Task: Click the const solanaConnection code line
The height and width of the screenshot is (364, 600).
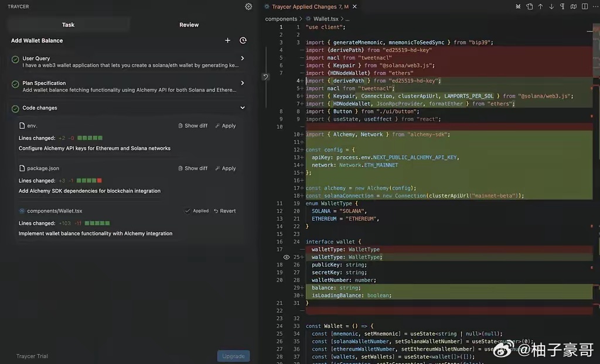Action: (x=414, y=196)
